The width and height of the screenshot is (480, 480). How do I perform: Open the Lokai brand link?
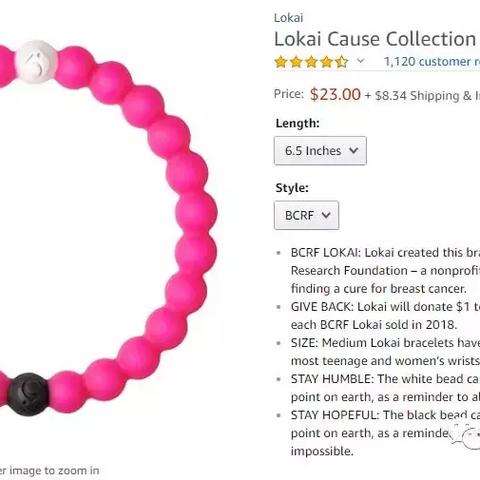(x=288, y=18)
